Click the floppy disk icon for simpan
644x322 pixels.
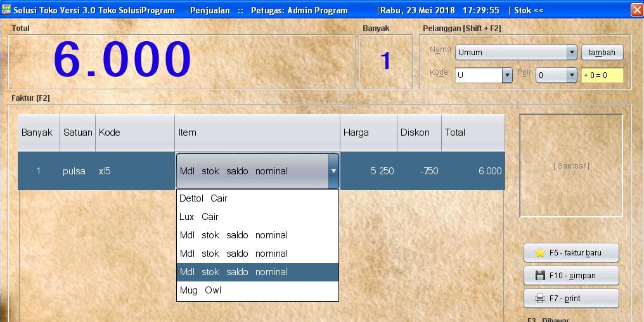pyautogui.click(x=540, y=276)
